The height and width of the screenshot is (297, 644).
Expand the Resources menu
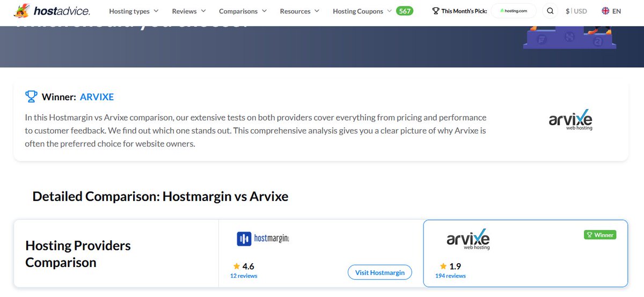pyautogui.click(x=299, y=11)
